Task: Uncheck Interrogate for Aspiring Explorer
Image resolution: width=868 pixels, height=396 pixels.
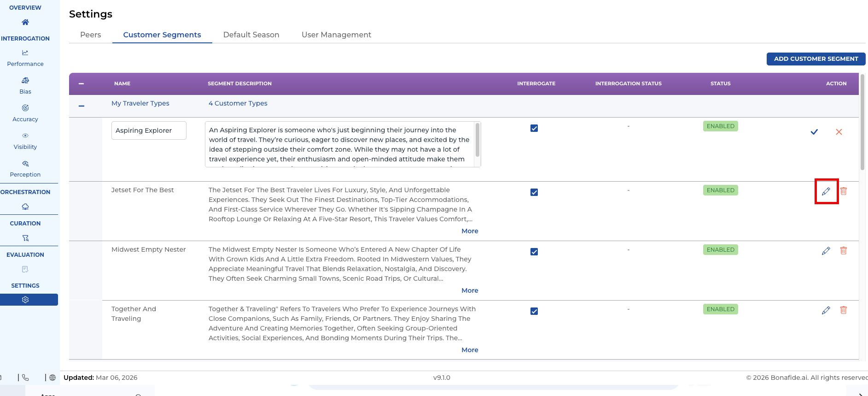Action: coord(534,128)
